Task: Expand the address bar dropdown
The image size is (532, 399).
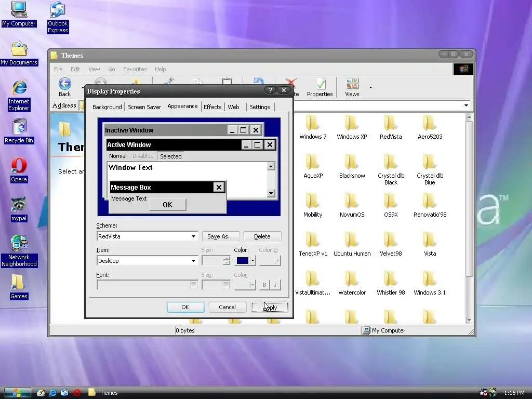Action: click(x=466, y=105)
